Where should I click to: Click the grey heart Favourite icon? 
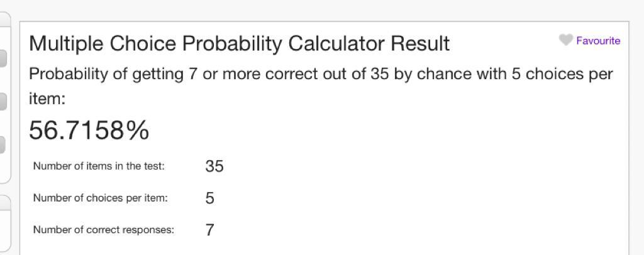tap(565, 40)
